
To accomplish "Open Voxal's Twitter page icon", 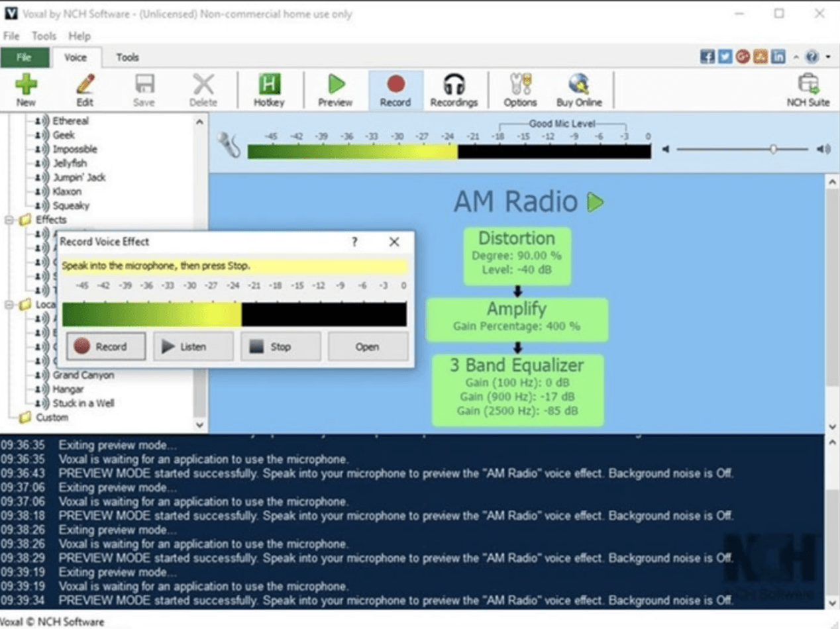I will coord(723,57).
